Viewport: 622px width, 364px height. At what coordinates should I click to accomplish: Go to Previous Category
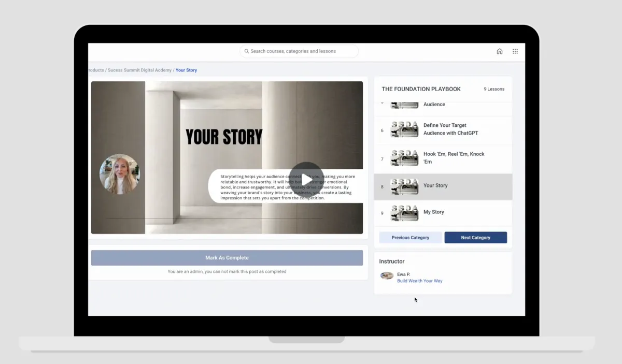pos(411,238)
